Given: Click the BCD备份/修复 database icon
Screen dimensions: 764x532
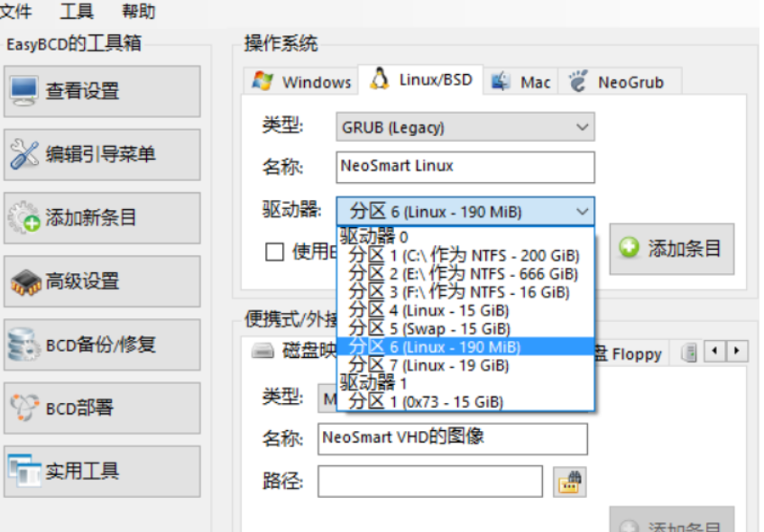Looking at the screenshot, I should pyautogui.click(x=23, y=344).
